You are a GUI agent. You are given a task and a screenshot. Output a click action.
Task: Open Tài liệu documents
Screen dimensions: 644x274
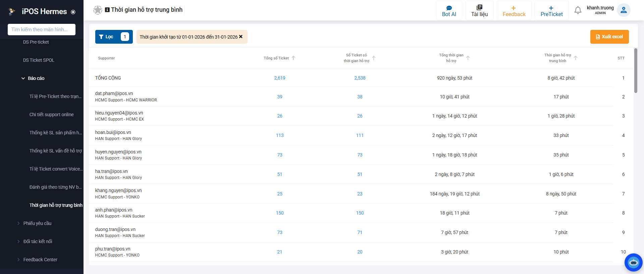[479, 11]
